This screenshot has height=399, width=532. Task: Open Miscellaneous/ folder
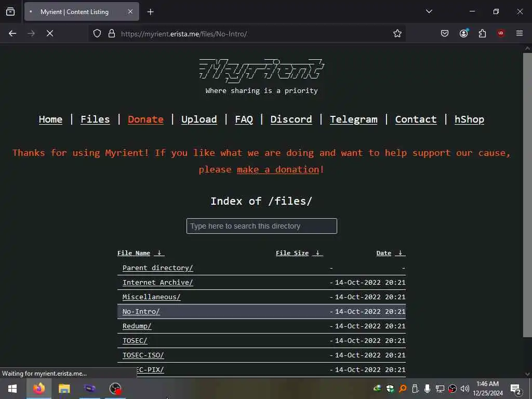tap(151, 297)
